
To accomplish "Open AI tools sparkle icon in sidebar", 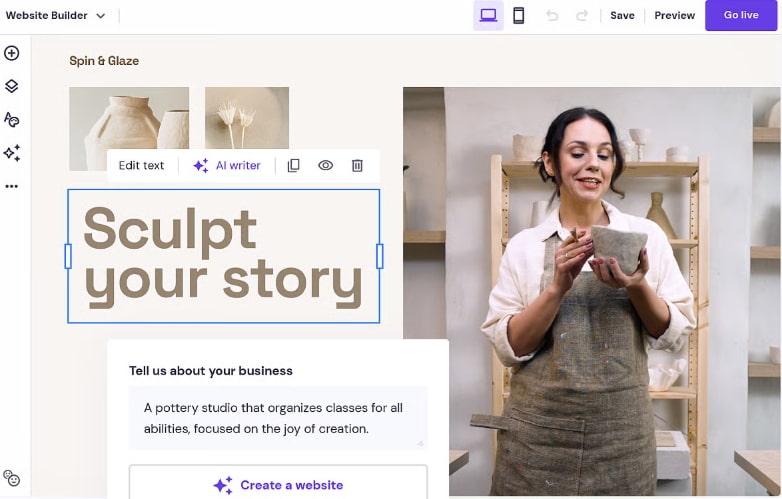I will 12,153.
